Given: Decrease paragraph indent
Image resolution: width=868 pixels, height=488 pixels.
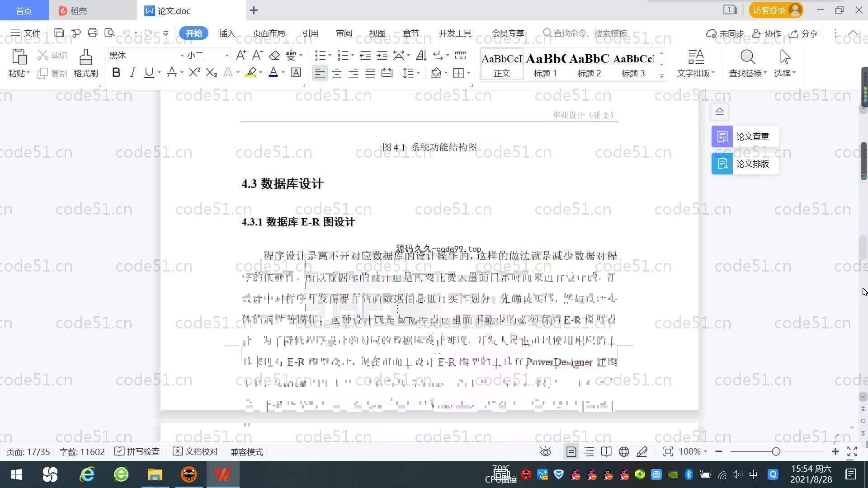Looking at the screenshot, I should [365, 55].
